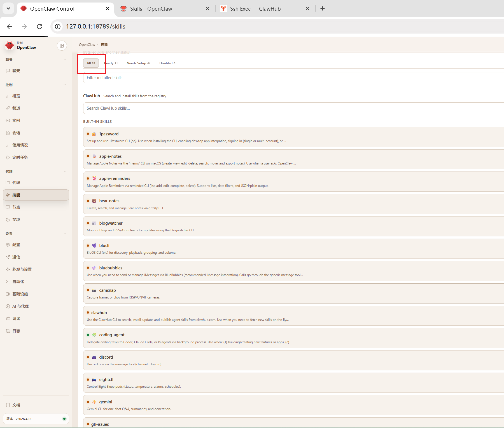This screenshot has height=428, width=504.
Task: Switch to the Skills - OpenClaw browser tab
Action: tap(165, 9)
